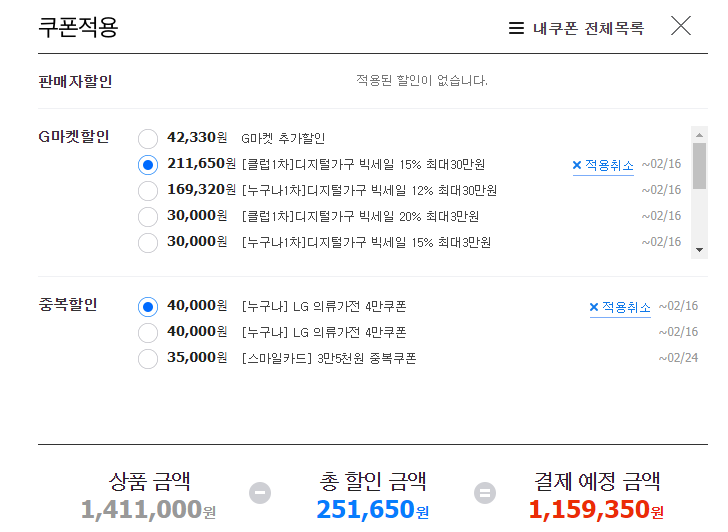Select 30,000원 누구나1차 15% 최대3만원 coupon
Viewport: 728px width, 532px height.
point(148,242)
